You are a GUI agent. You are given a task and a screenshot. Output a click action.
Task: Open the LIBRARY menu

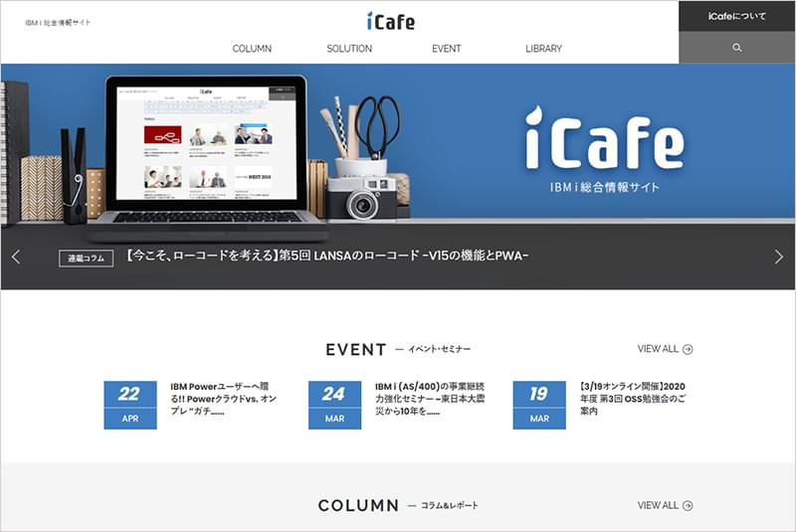click(x=543, y=49)
